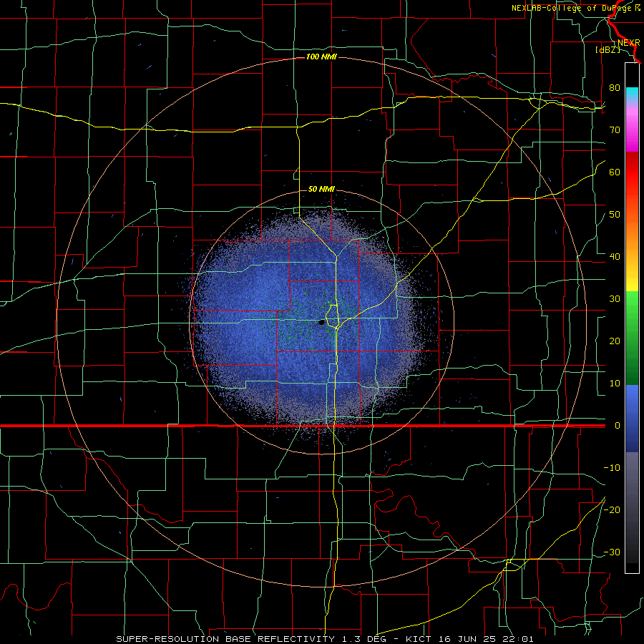Click the 80 value on the dBZ scale
The height and width of the screenshot is (644, 644).
[615, 87]
